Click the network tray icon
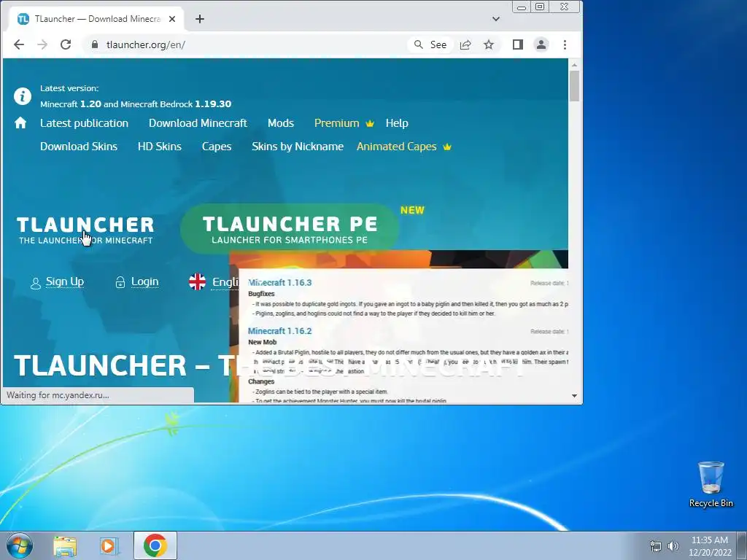This screenshot has height=560, width=747. click(x=656, y=546)
